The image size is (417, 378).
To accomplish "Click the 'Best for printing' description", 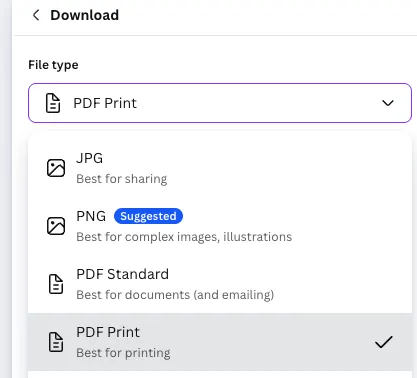I will [x=123, y=353].
